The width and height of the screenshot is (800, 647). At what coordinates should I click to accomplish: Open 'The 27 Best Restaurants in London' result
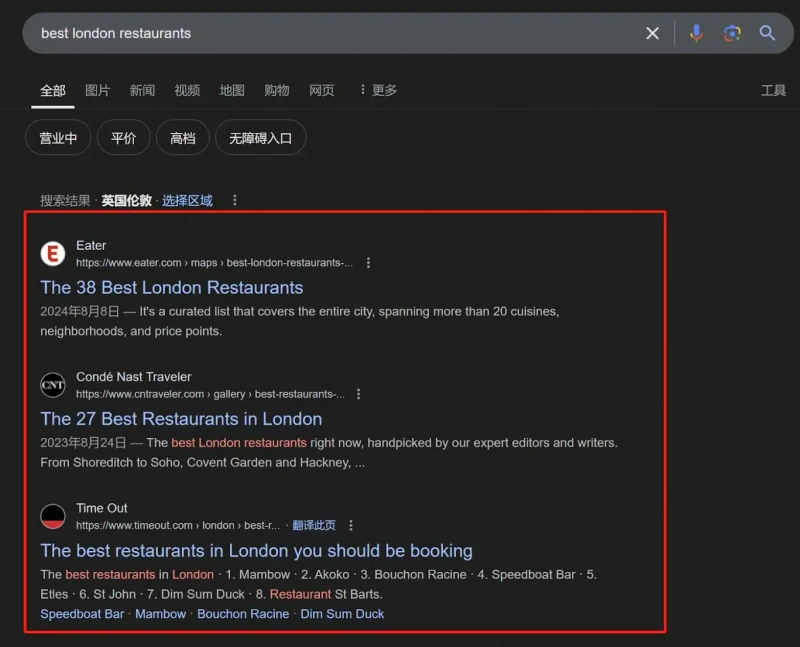[181, 419]
